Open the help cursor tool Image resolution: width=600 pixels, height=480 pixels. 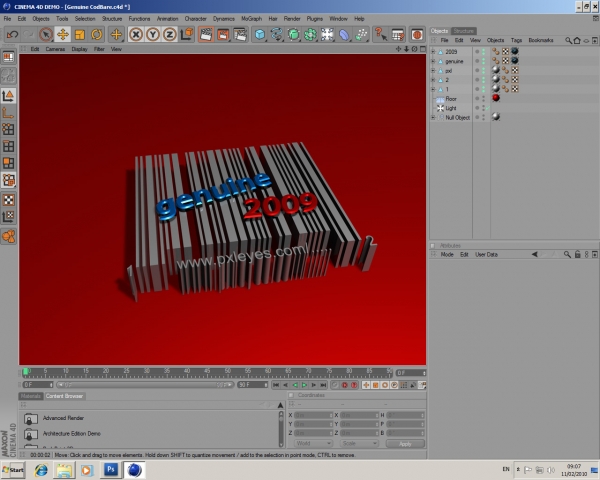380,35
